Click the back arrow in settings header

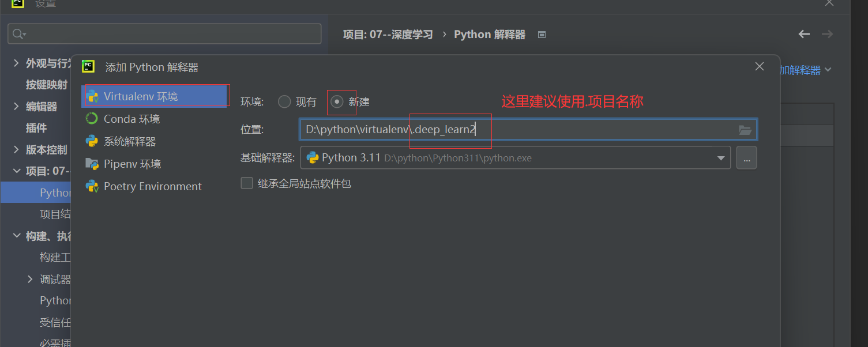pyautogui.click(x=804, y=34)
